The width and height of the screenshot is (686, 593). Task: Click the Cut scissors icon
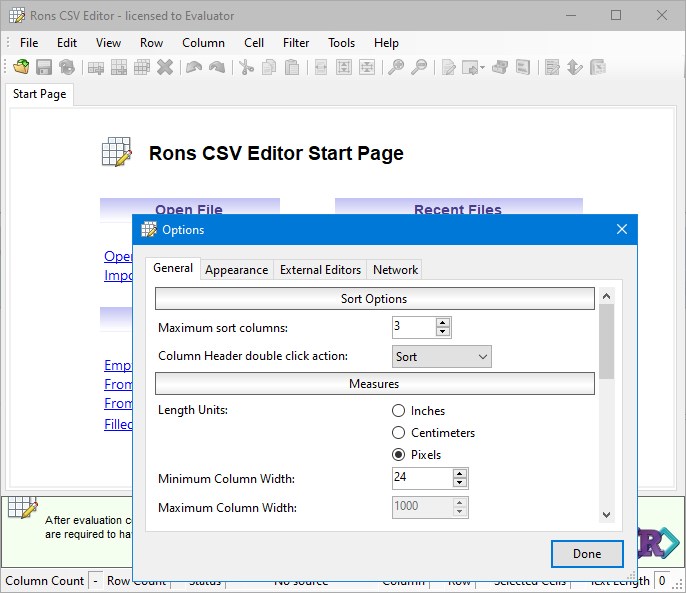(x=245, y=67)
